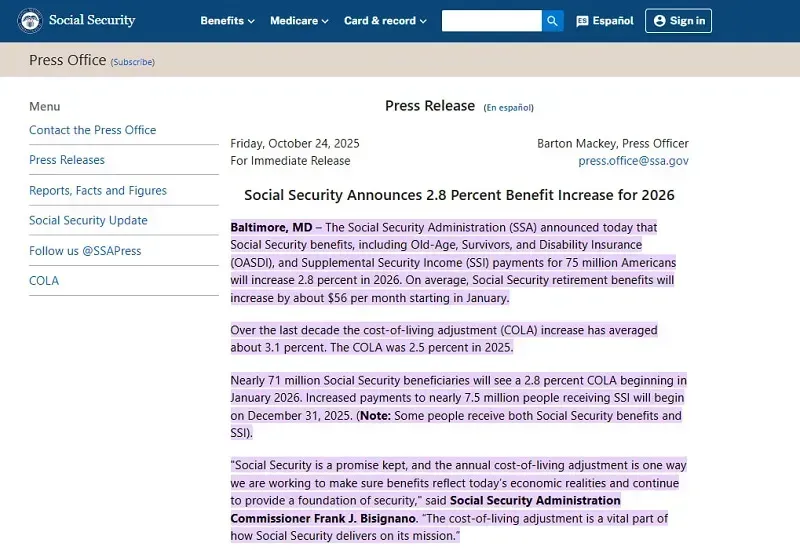800x550 pixels.
Task: Go to Social Security Update page
Action: point(88,220)
